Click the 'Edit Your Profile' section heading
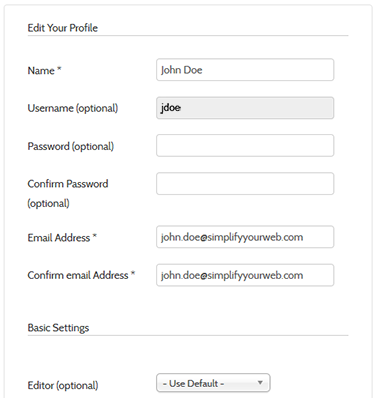377x398 pixels. [63, 28]
